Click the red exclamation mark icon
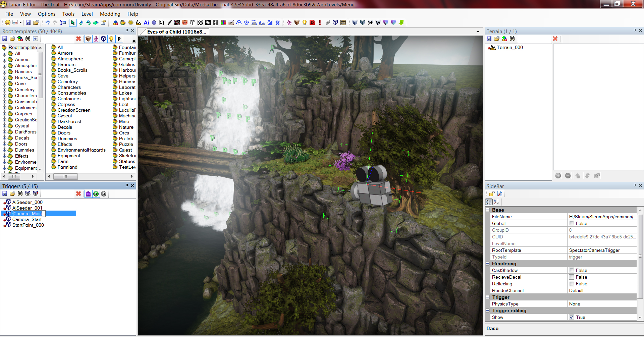The image size is (644, 337). [320, 22]
